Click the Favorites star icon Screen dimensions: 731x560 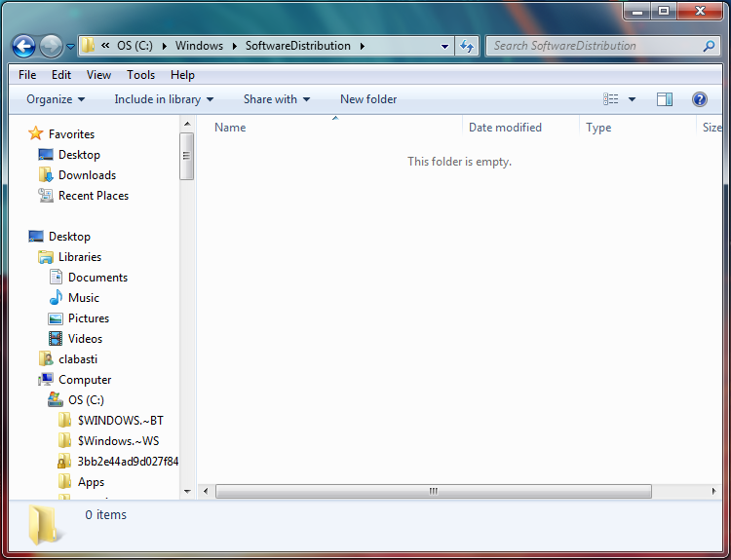[x=35, y=133]
